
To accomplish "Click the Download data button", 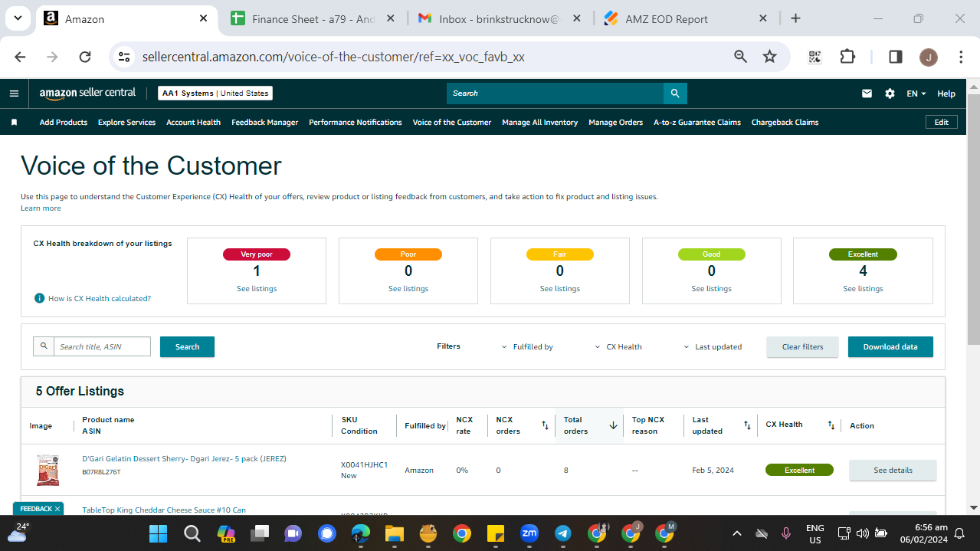I will (890, 347).
